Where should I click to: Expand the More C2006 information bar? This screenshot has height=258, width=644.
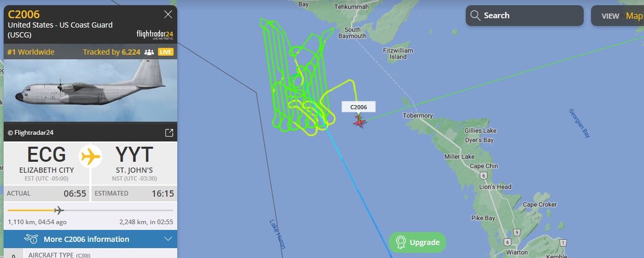[90, 239]
